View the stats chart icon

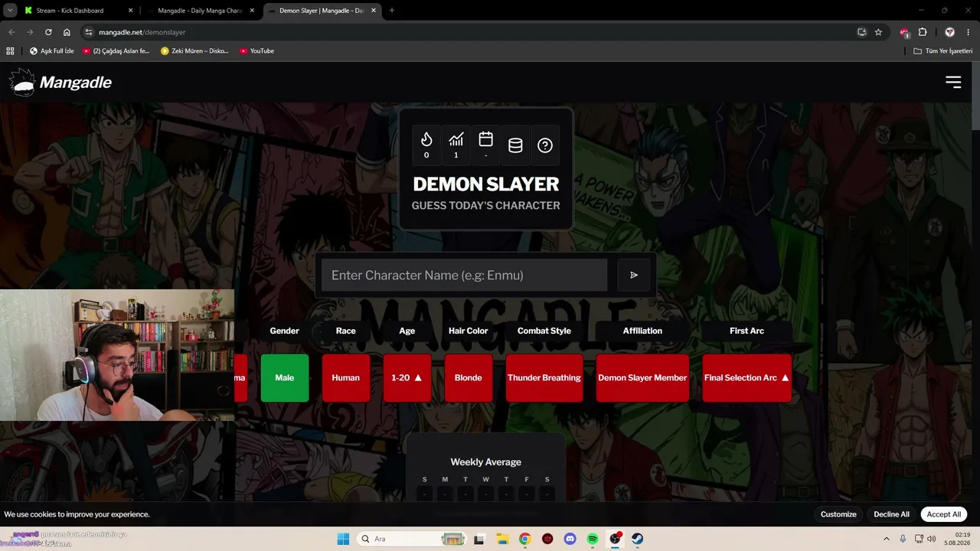tap(456, 144)
